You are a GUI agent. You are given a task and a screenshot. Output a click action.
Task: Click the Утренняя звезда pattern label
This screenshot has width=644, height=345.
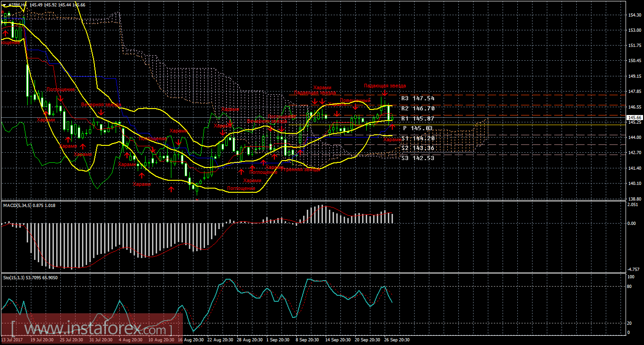[x=300, y=169]
